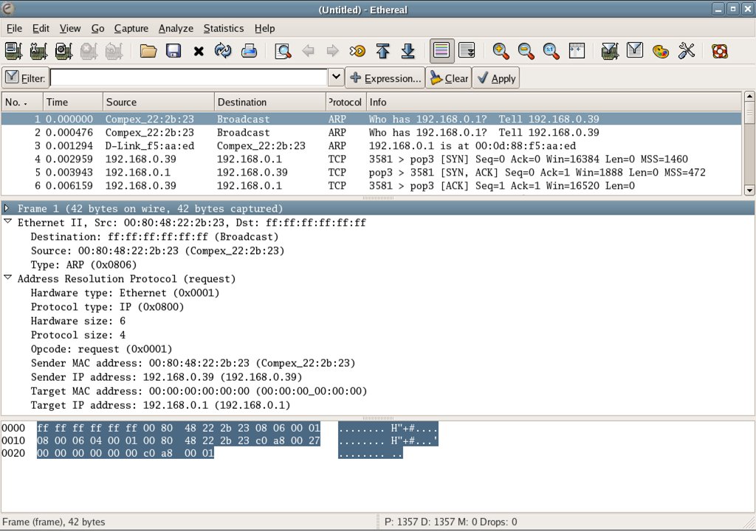Zoom in on packet text
Screen dimensions: 756x532
[x=501, y=51]
